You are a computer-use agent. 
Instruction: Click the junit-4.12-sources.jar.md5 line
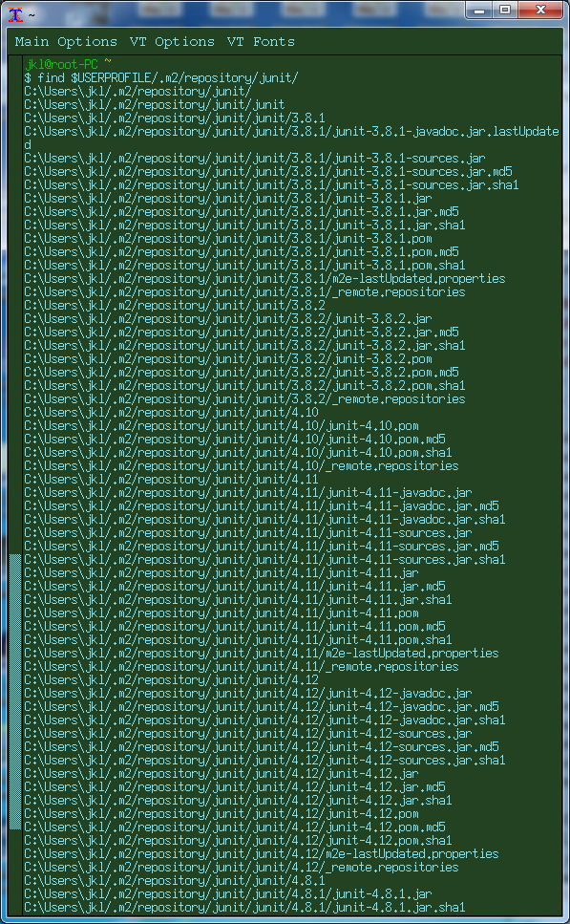click(262, 746)
